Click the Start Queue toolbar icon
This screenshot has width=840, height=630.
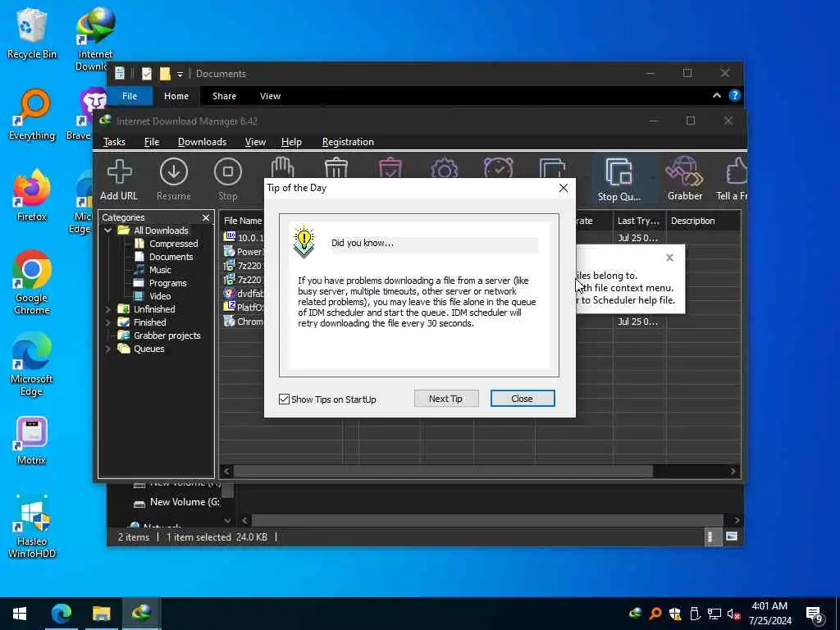[552, 167]
